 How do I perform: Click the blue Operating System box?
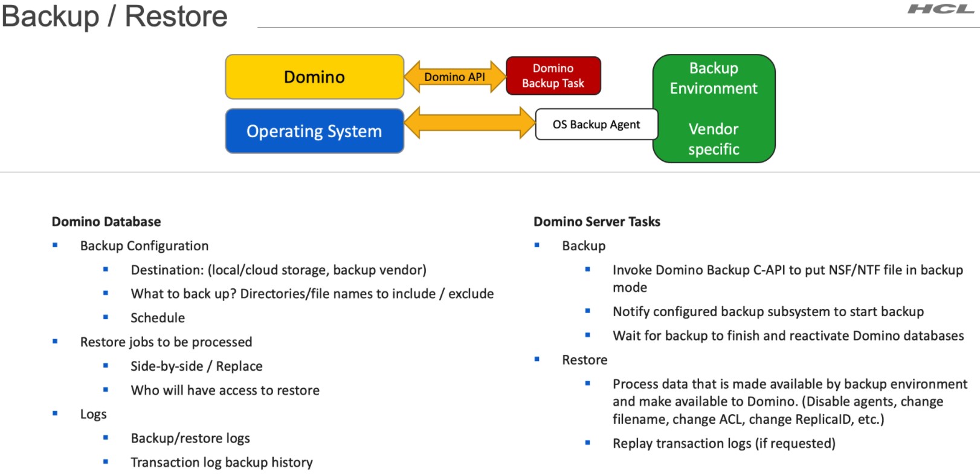click(314, 131)
